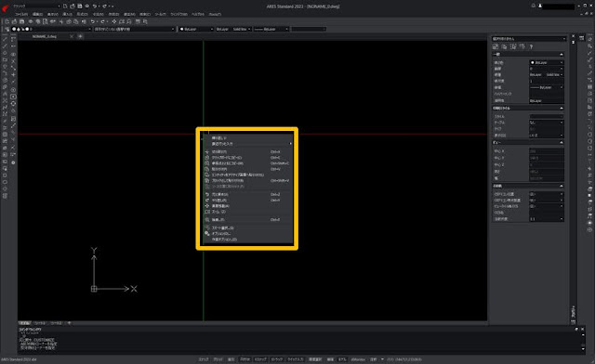This screenshot has width=595, height=364.
Task: Click New icon in title bar quick access
Action: [x=65, y=6]
